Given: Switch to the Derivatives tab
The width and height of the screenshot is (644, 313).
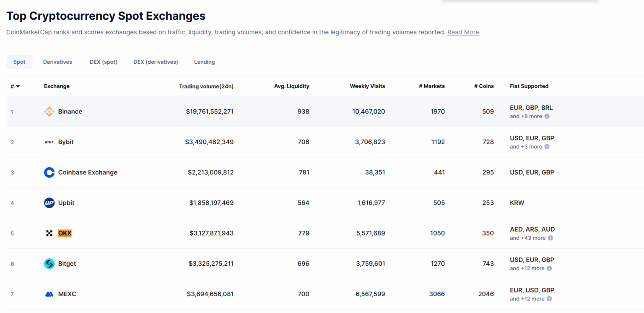Looking at the screenshot, I should 57,62.
